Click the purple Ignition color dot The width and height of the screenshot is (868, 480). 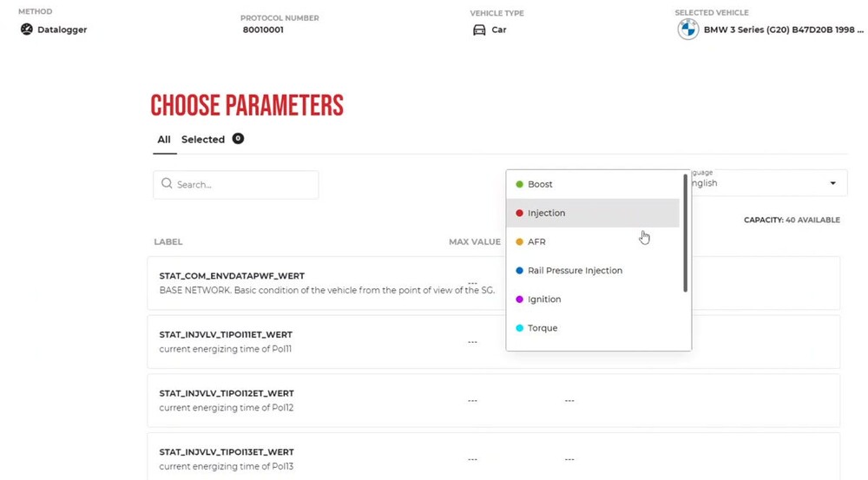click(x=519, y=299)
